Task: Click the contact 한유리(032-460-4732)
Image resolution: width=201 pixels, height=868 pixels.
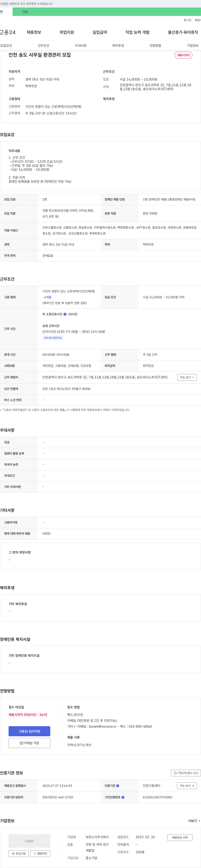Action: click(x=58, y=797)
